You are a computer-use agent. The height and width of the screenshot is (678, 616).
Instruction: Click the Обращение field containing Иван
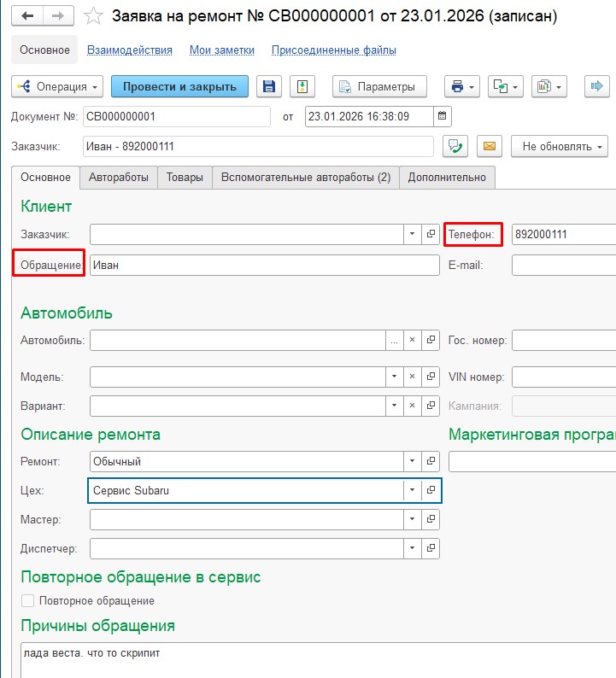265,265
